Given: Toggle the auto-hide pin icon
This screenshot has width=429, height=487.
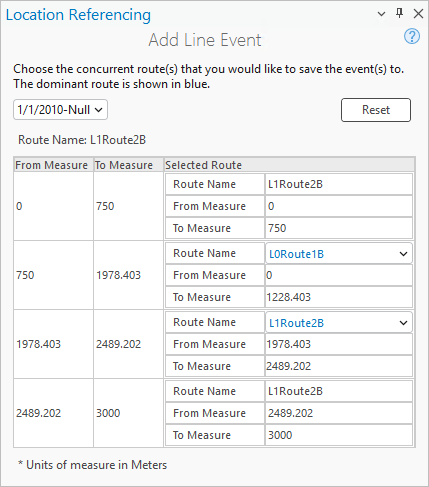Looking at the screenshot, I should coord(399,14).
